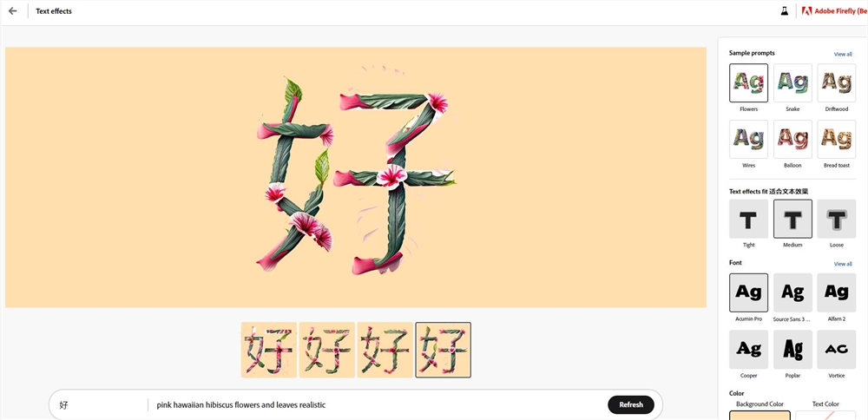Open the beaker beta icon

click(x=784, y=11)
